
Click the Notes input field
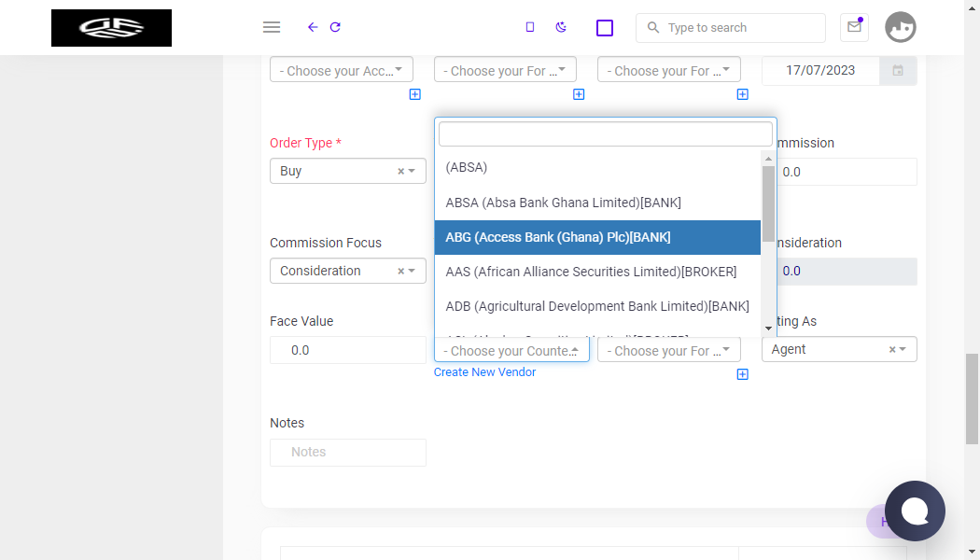[348, 453]
